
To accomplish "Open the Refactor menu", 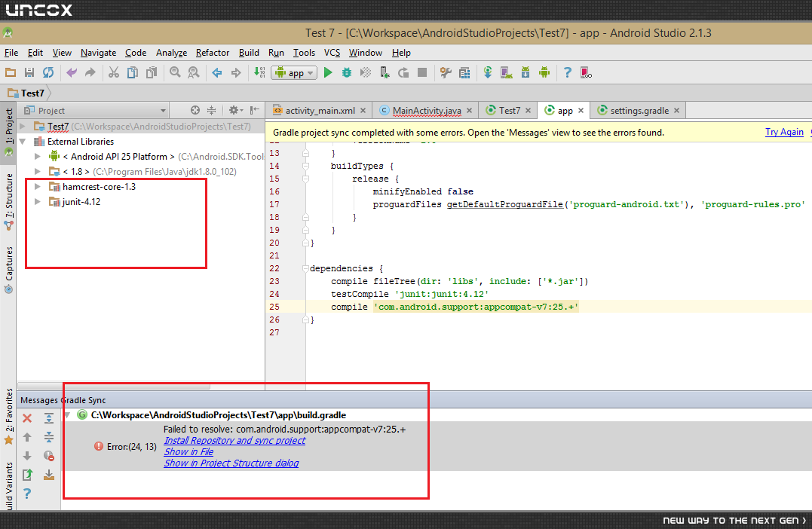I will pos(213,53).
